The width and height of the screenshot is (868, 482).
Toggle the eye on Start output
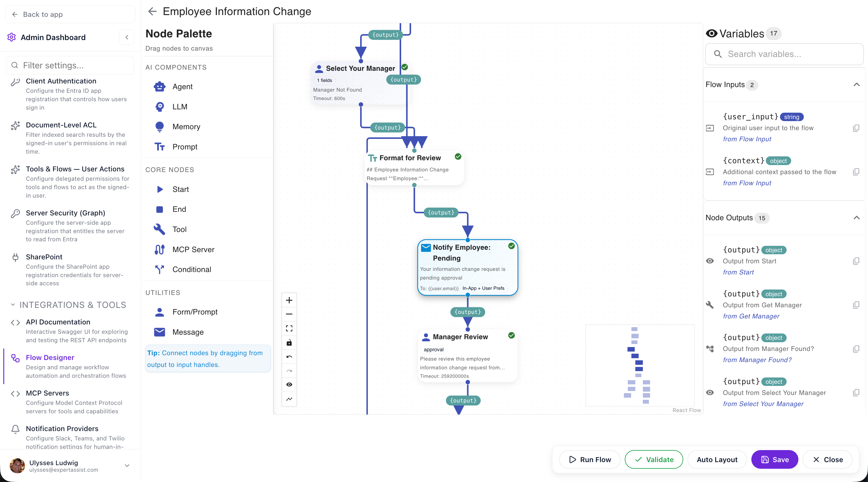pyautogui.click(x=710, y=261)
